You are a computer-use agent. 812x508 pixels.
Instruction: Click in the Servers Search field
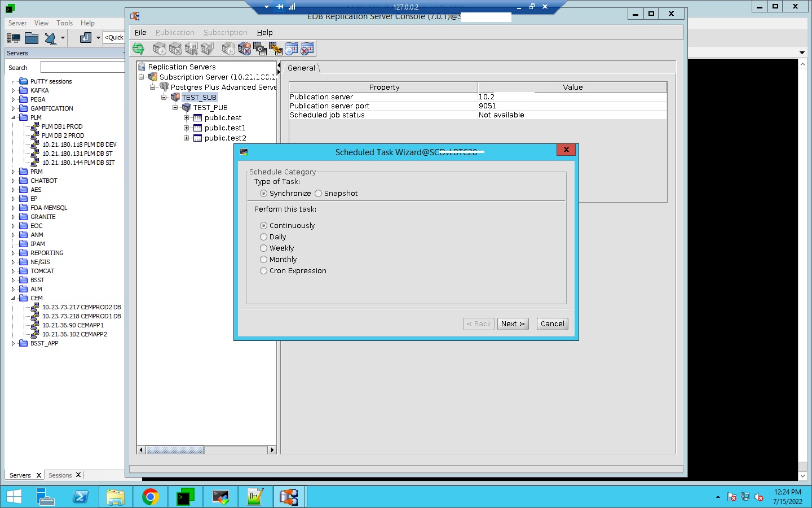(82, 67)
